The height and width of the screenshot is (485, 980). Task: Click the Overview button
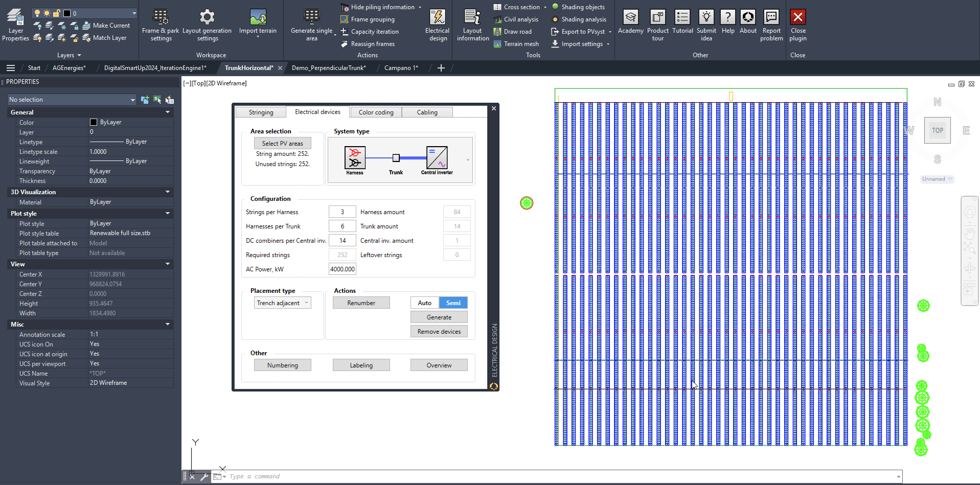[x=439, y=365]
